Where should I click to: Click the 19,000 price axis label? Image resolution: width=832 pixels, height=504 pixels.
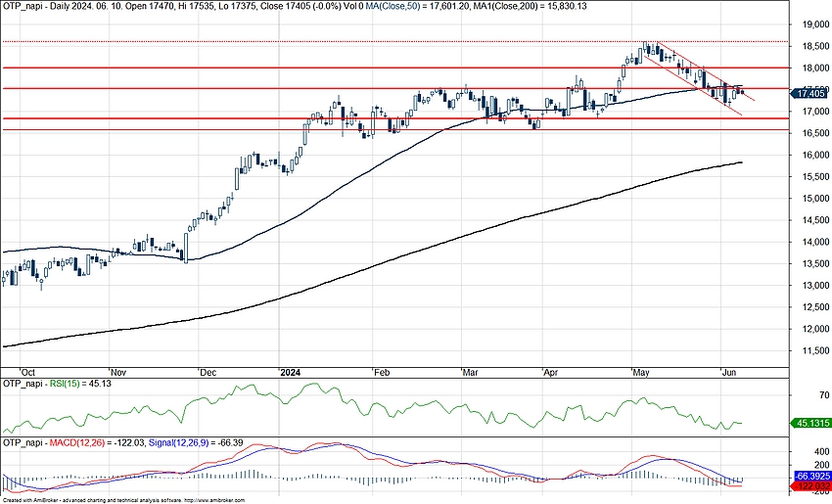(814, 24)
